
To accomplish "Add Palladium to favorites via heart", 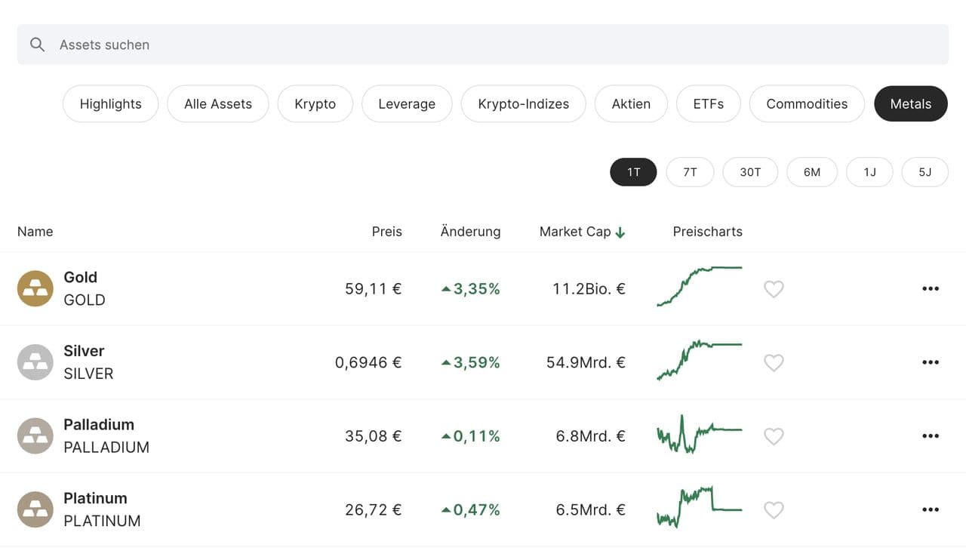I will 774,436.
